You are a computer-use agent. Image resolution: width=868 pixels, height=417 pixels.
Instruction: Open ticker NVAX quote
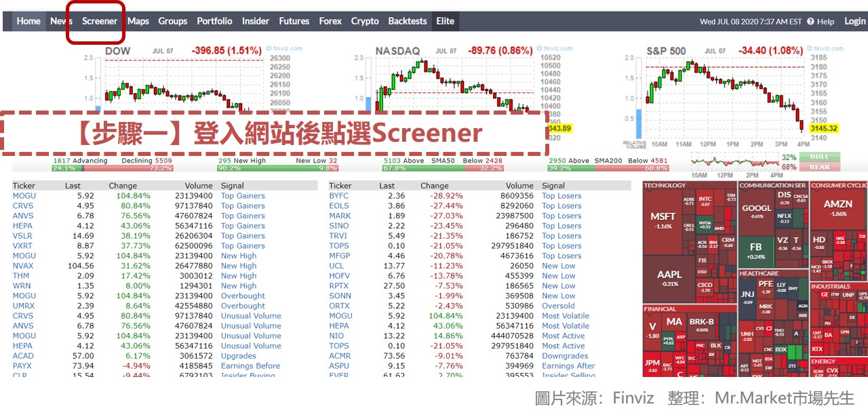tap(23, 266)
